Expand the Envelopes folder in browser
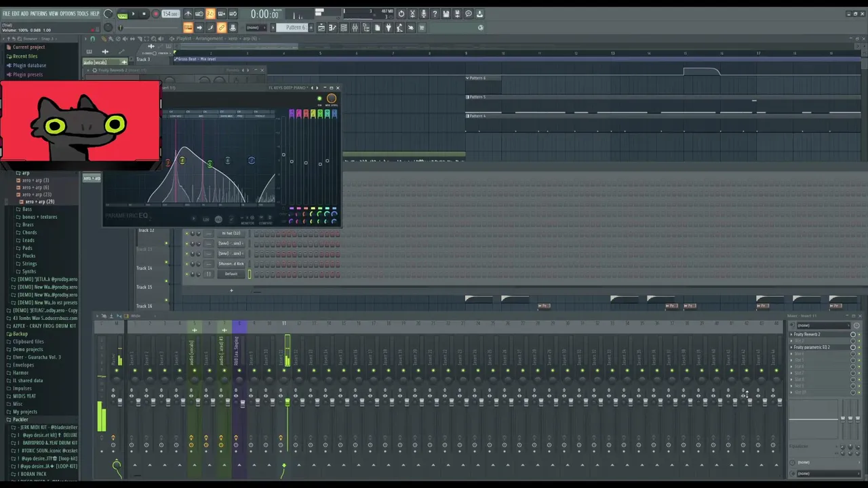Image resolution: width=868 pixels, height=488 pixels. pyautogui.click(x=23, y=365)
